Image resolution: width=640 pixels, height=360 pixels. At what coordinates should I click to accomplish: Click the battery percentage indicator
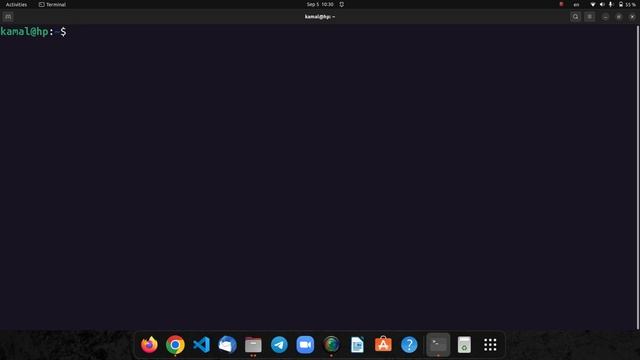(627, 4)
